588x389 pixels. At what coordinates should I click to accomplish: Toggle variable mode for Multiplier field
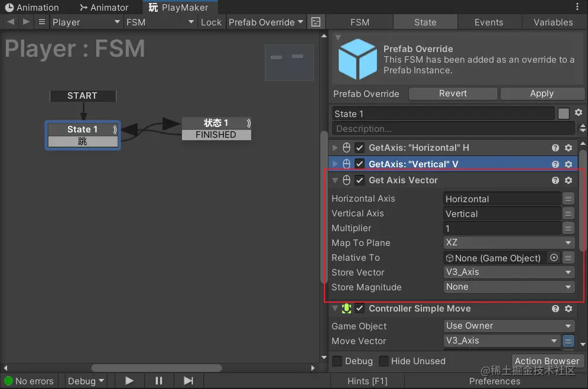coord(568,228)
